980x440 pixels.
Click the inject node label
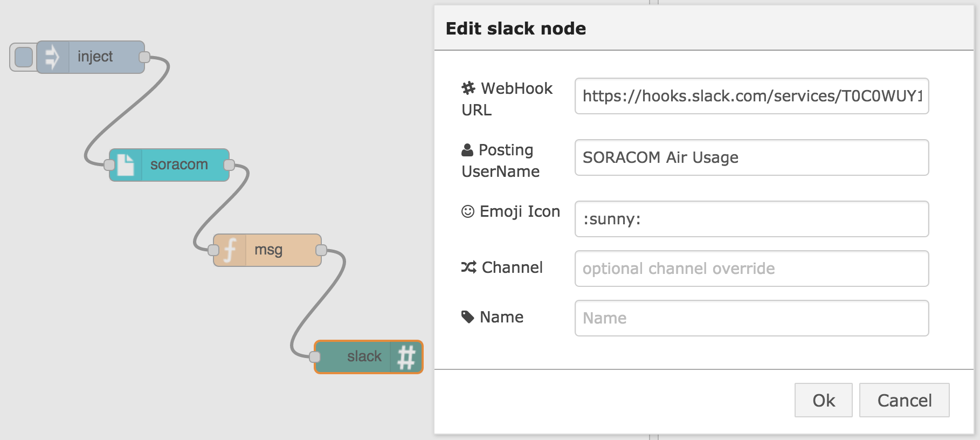[95, 57]
